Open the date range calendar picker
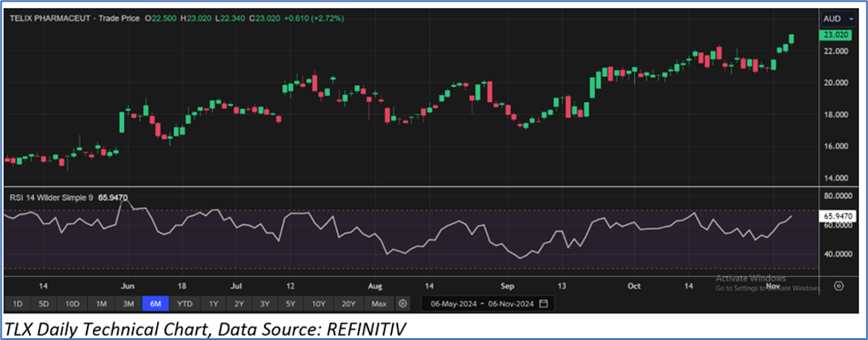 pos(543,304)
